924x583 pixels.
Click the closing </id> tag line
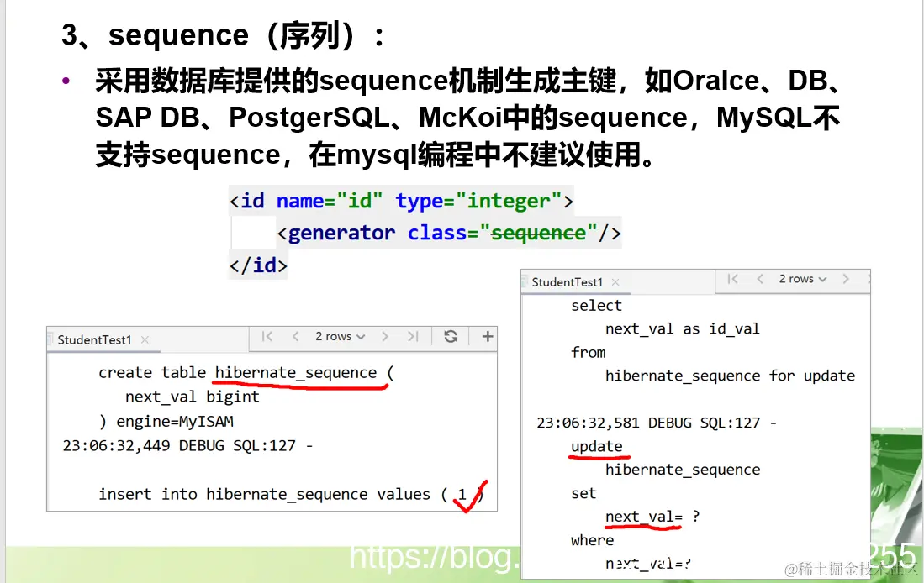(x=258, y=265)
